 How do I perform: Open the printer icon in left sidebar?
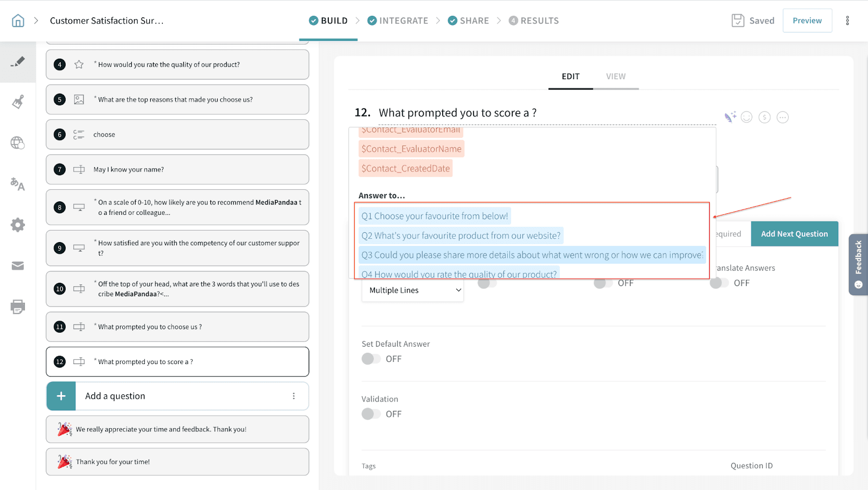tap(18, 307)
